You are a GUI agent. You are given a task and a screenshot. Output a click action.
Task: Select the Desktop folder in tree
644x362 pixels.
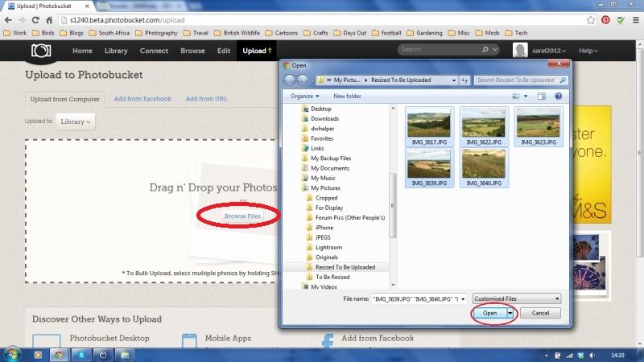[x=316, y=109]
